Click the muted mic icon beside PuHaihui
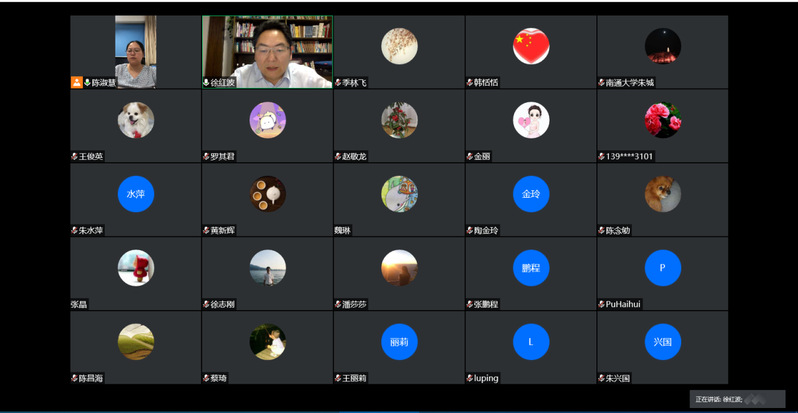798x413 pixels. coord(602,304)
